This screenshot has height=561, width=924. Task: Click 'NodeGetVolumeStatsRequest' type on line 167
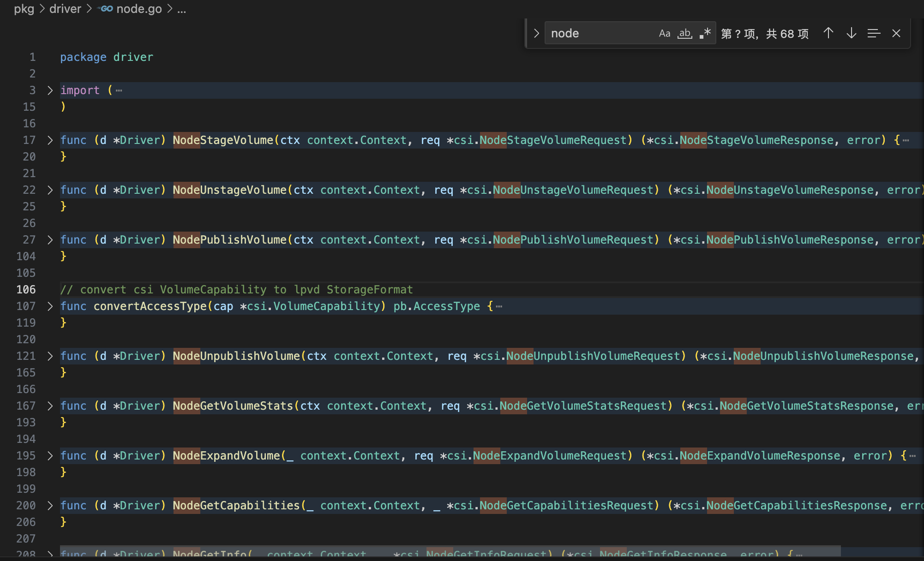[x=583, y=406]
